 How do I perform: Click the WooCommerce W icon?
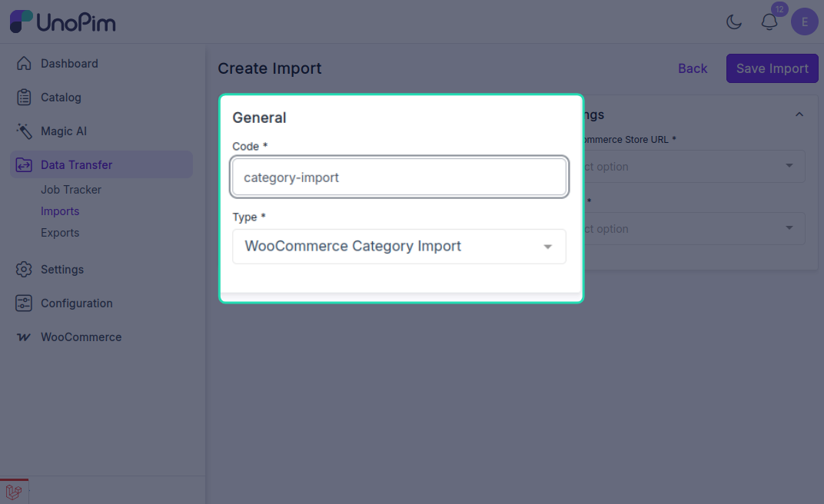tap(24, 337)
